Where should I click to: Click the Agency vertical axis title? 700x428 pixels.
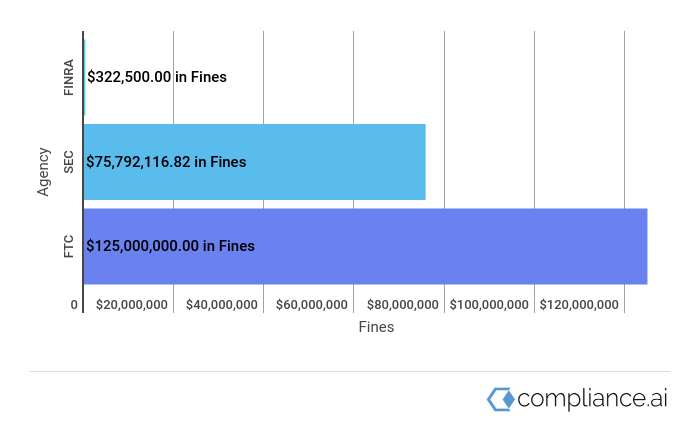[43, 172]
